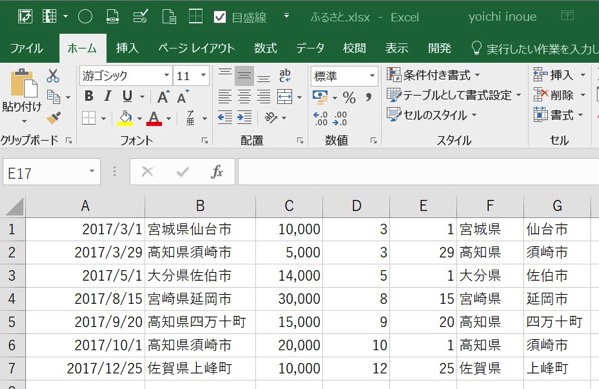
Task: Click in the formula bar input field
Action: 418,172
